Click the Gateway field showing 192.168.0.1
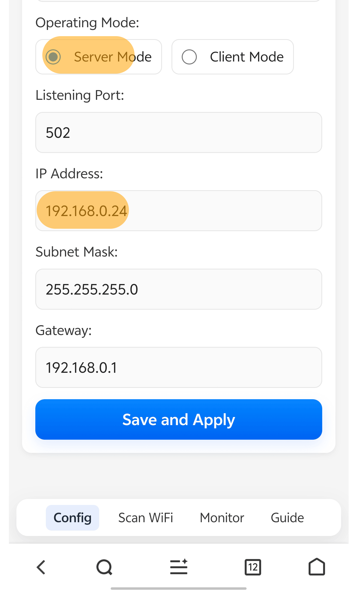The image size is (364, 615). click(x=178, y=367)
